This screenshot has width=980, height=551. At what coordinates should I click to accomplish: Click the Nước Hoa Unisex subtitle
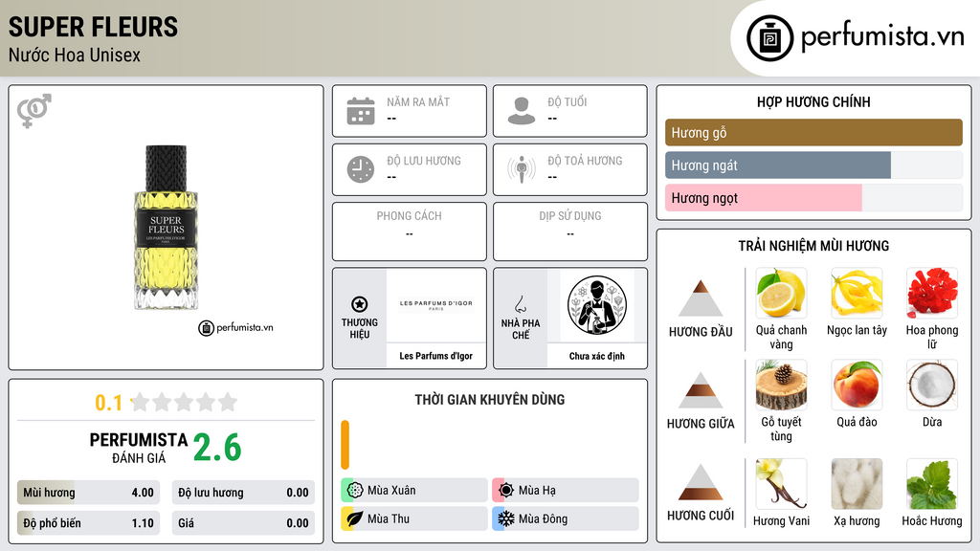75,55
